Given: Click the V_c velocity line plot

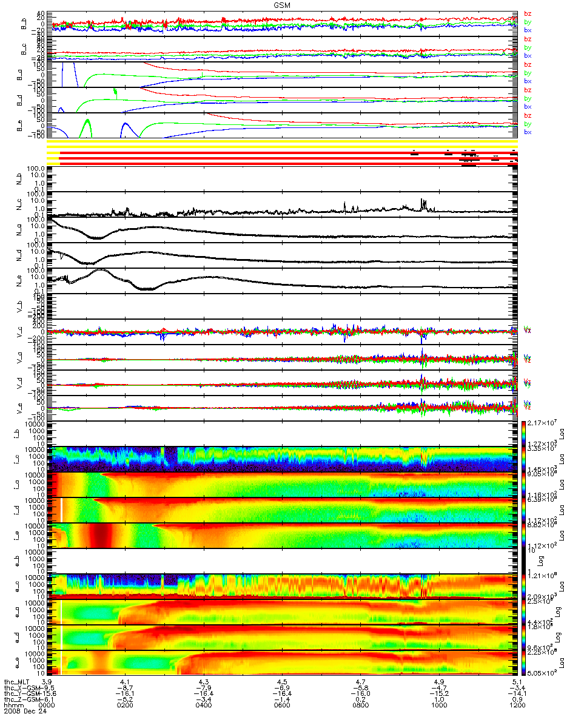Looking at the screenshot, I should click(283, 332).
